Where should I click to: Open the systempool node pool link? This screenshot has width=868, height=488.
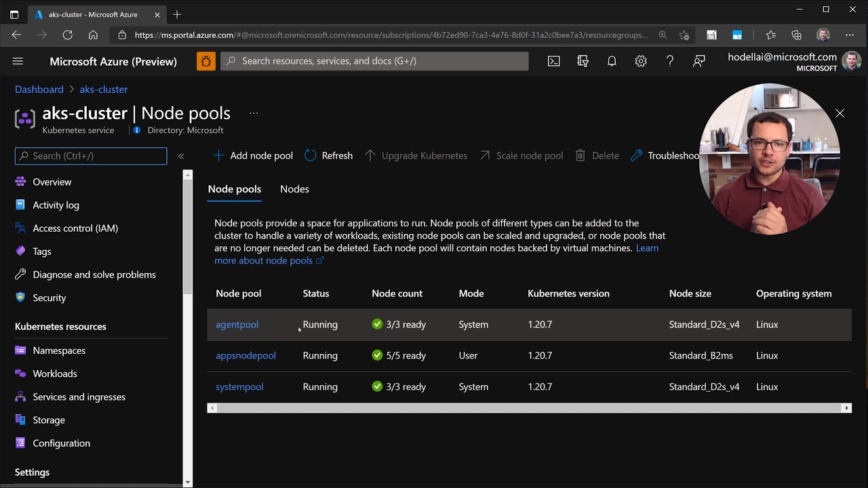[239, 387]
